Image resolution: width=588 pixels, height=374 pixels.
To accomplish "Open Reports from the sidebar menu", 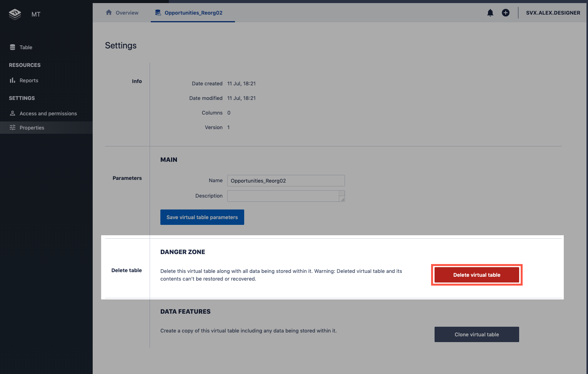I will coord(29,80).
